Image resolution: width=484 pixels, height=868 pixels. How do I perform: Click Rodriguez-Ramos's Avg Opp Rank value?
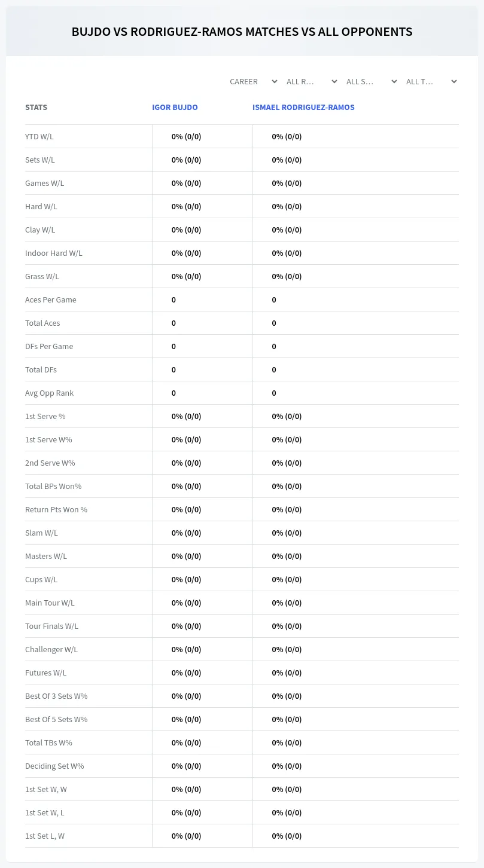[x=274, y=393]
